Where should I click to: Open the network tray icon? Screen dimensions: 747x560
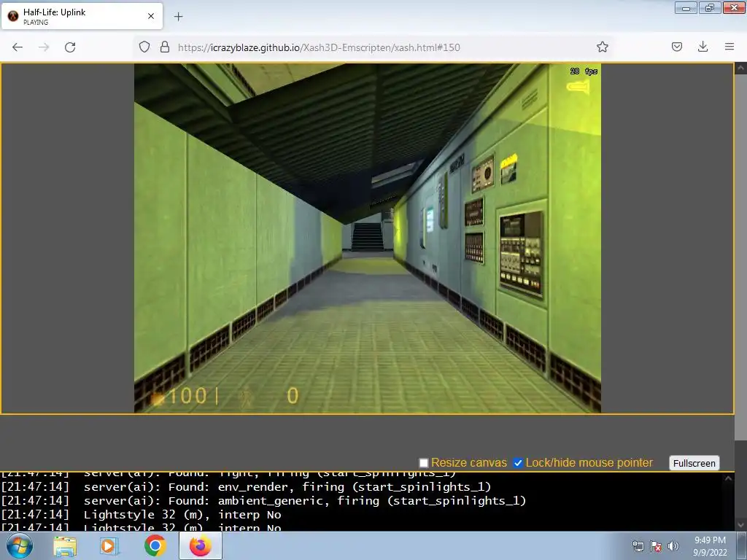638,546
